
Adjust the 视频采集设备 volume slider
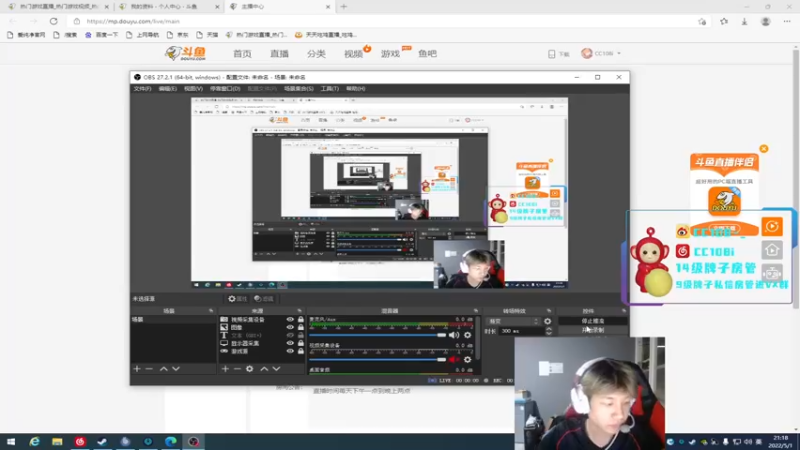tap(378, 360)
